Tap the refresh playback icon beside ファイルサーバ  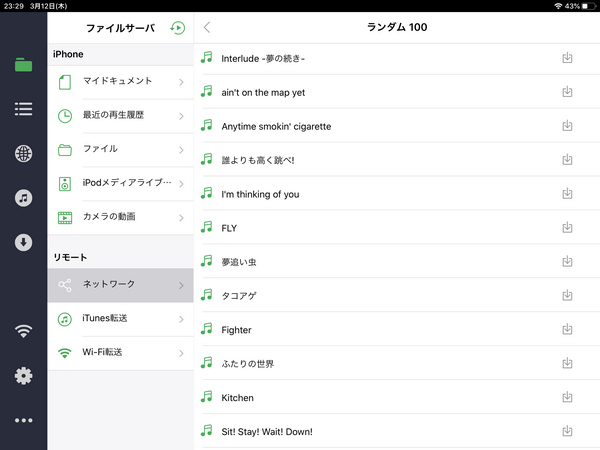pos(178,28)
